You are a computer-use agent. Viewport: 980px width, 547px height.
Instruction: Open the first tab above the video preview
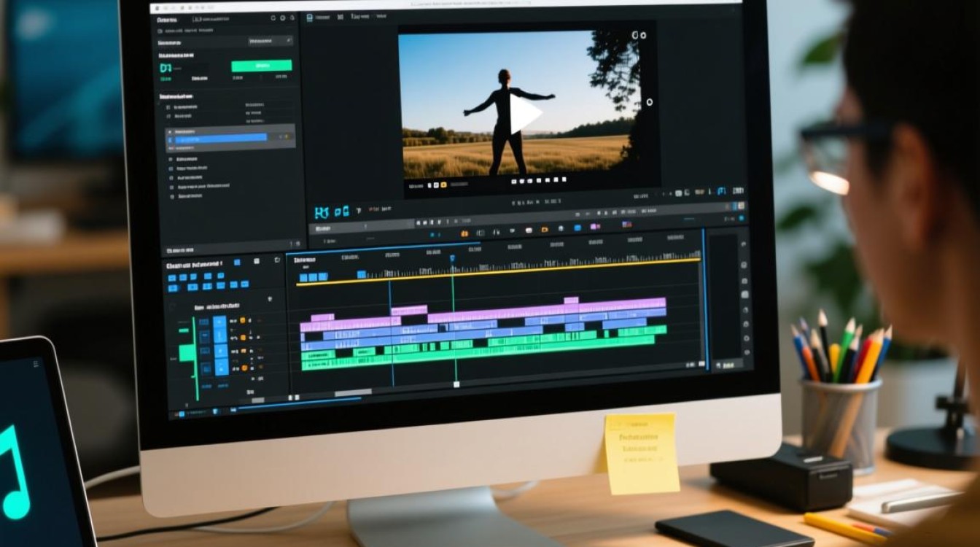[x=318, y=16]
